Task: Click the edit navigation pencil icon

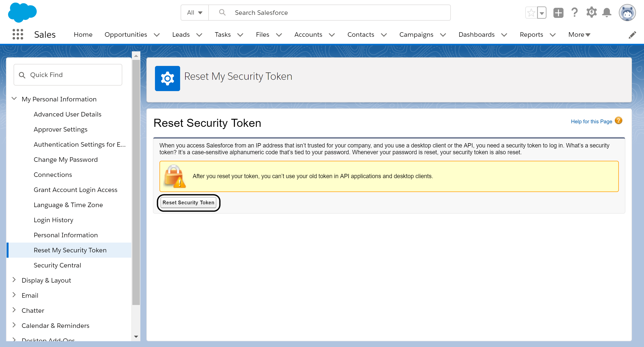Action: (632, 35)
